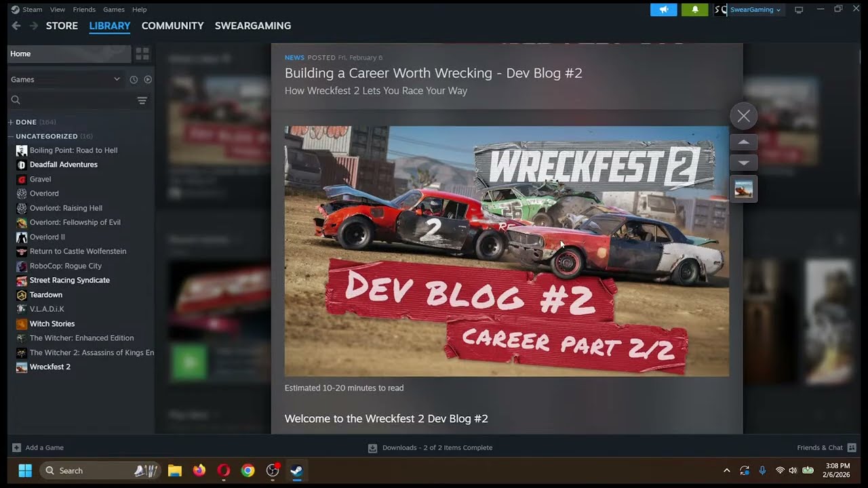868x488 pixels.
Task: Select Street Racing Syndicate
Action: pos(69,280)
